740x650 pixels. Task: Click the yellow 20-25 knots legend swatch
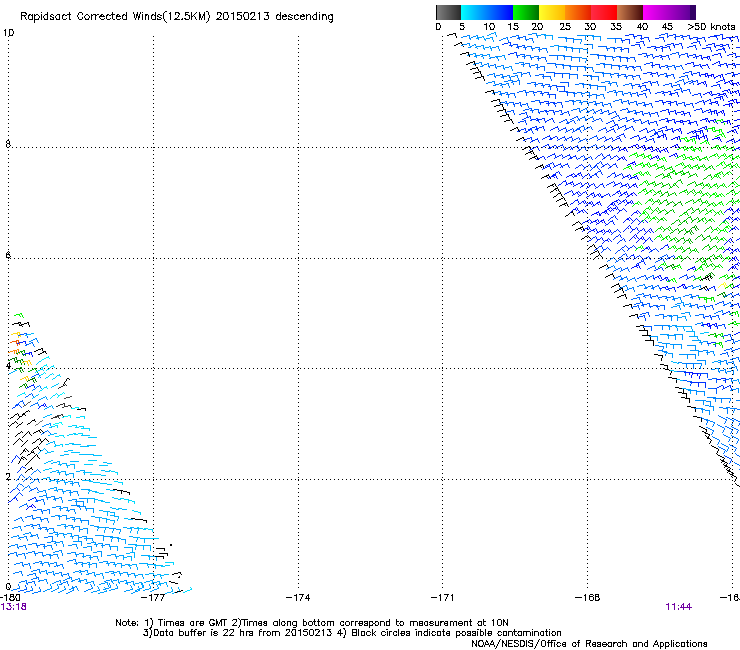point(552,12)
